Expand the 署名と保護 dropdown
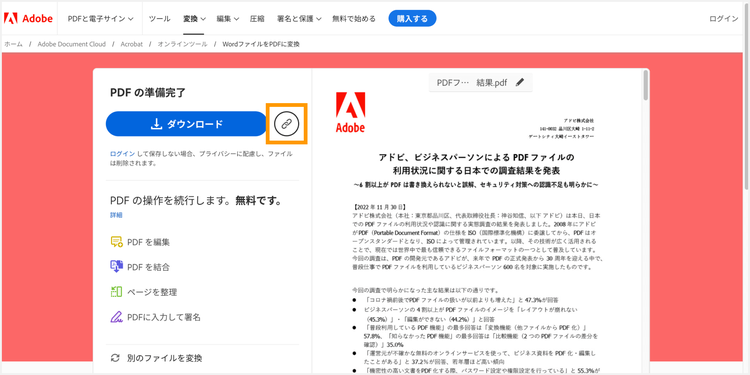This screenshot has width=750, height=375. tap(299, 19)
